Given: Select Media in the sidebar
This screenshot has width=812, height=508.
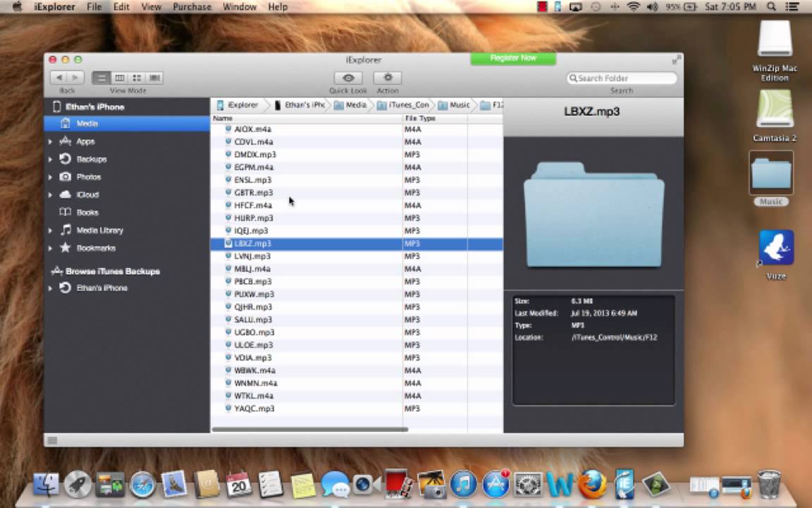Looking at the screenshot, I should click(x=127, y=123).
